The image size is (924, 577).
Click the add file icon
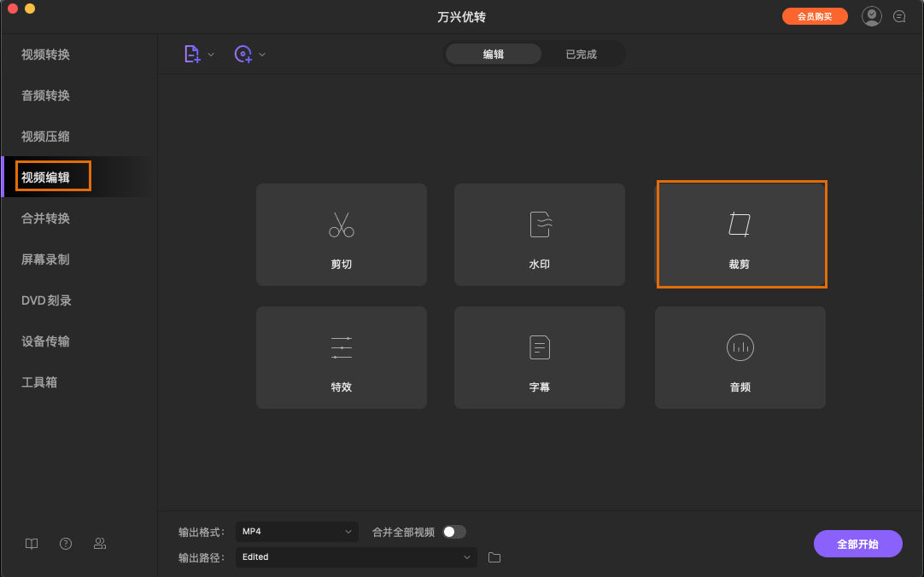(192, 54)
